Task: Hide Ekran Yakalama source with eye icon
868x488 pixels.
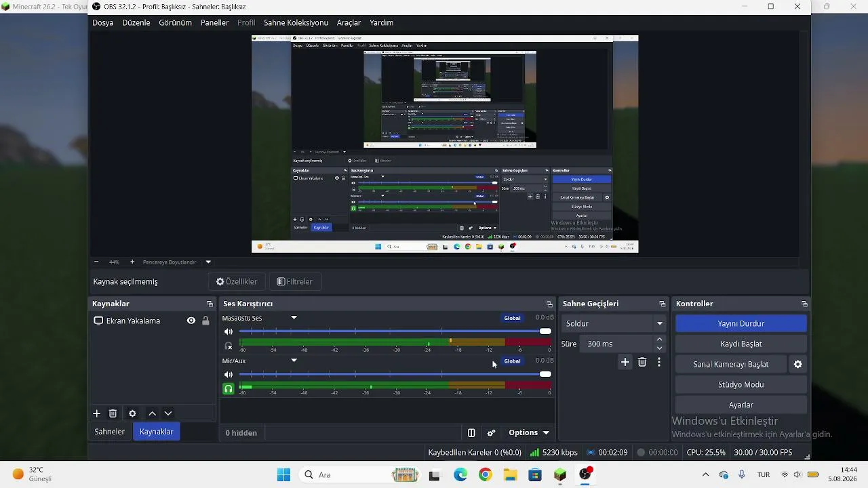Action: pyautogui.click(x=191, y=321)
